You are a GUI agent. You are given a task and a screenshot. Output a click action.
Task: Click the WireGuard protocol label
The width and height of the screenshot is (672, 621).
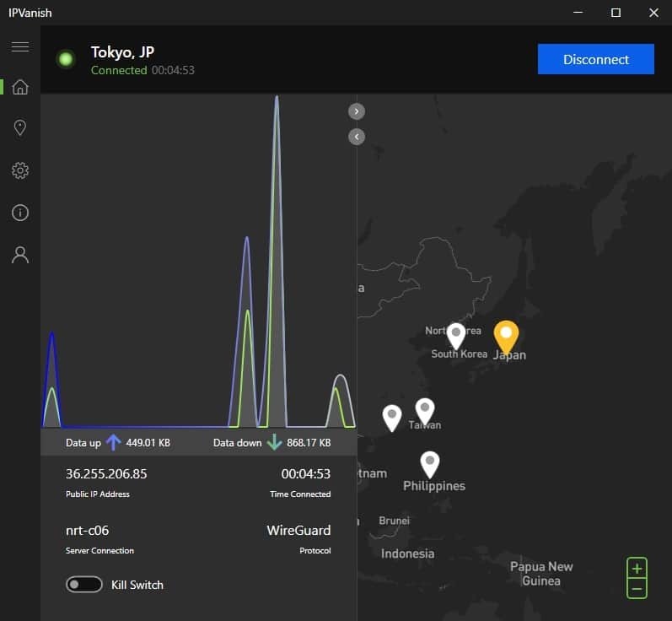pyautogui.click(x=298, y=530)
